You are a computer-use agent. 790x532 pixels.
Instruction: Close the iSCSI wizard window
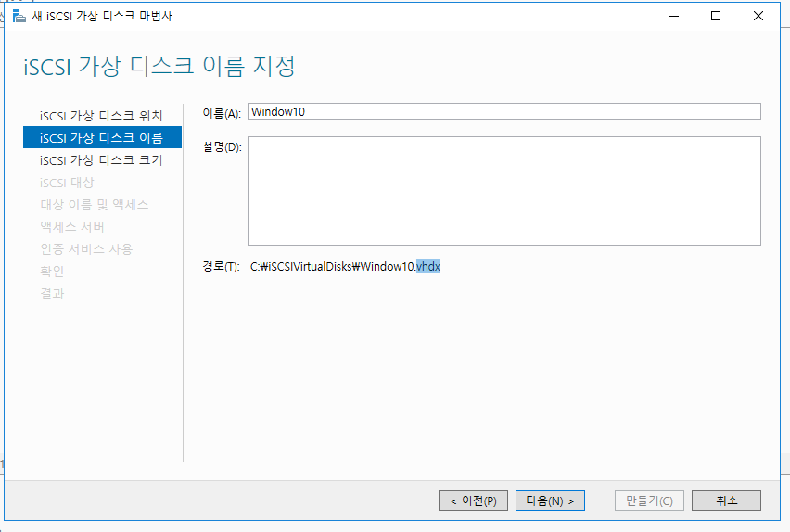pyautogui.click(x=758, y=16)
